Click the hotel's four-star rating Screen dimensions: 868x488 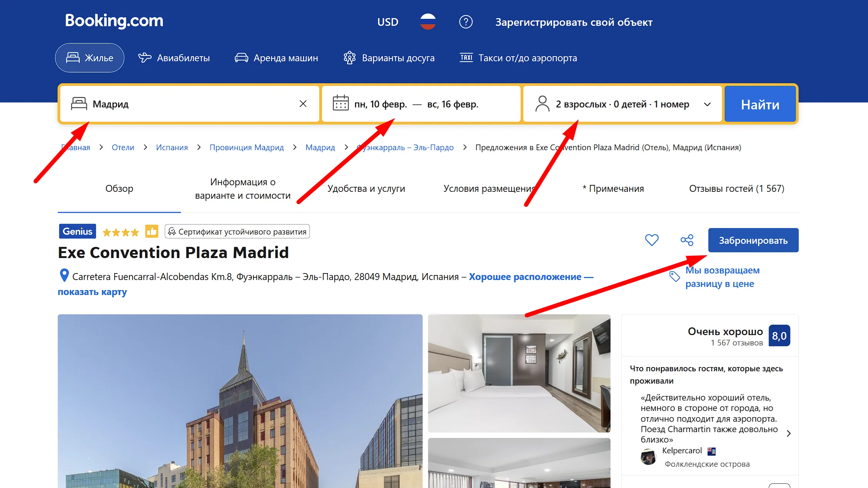pos(121,232)
